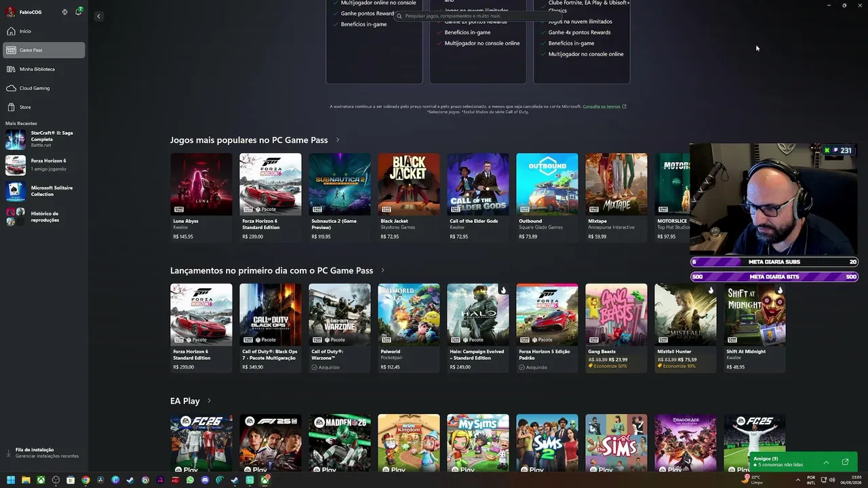
Task: Open Call of Duty: Black Ops 7 bundle
Action: pos(271,328)
